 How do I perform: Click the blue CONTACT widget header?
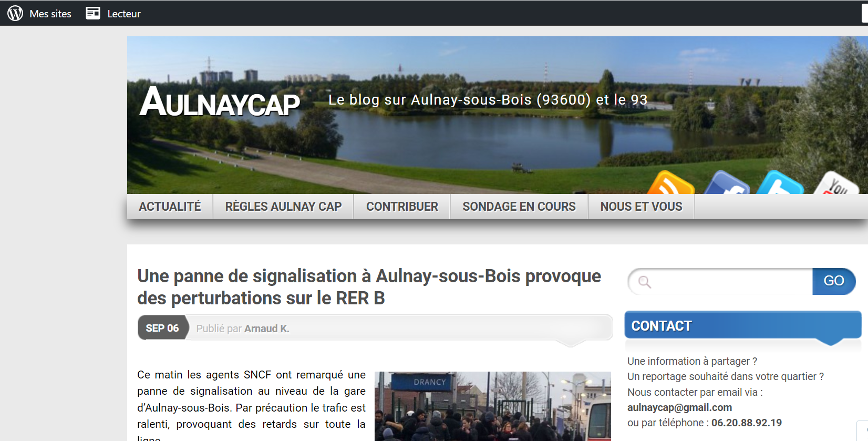(x=742, y=326)
